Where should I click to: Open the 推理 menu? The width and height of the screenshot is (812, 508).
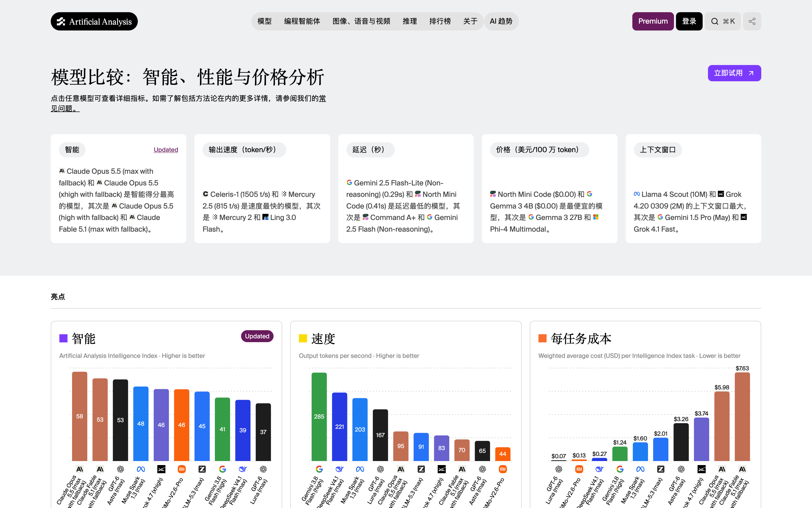(410, 21)
